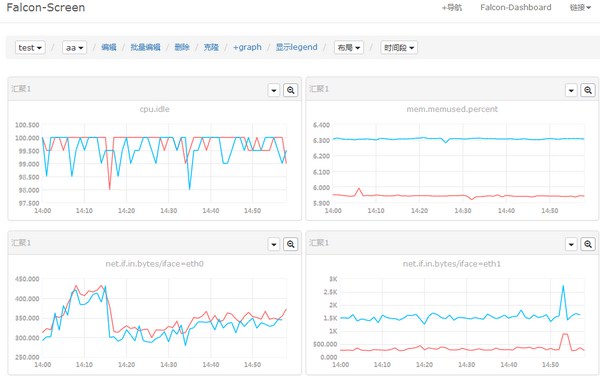The width and height of the screenshot is (600, 376).
Task: Open the +导航 navigation menu item
Action: pyautogui.click(x=452, y=8)
